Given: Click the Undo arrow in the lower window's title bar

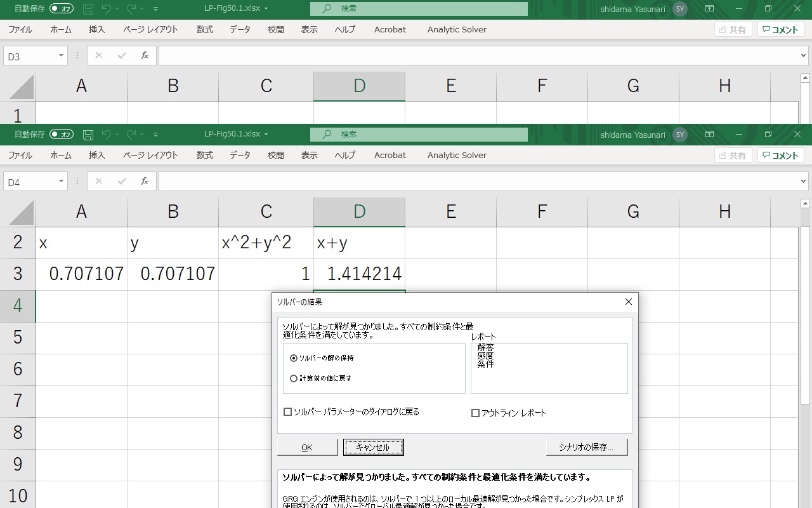Looking at the screenshot, I should pos(107,135).
